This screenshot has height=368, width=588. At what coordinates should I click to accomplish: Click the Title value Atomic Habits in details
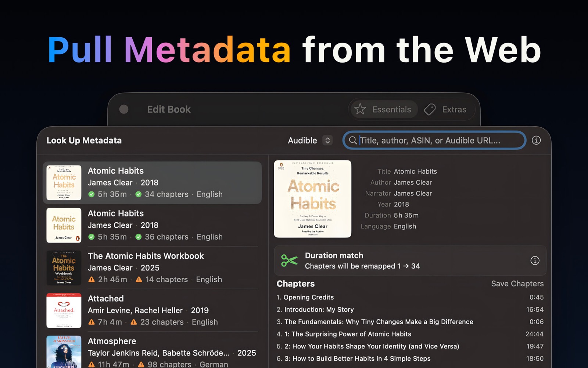pyautogui.click(x=415, y=171)
